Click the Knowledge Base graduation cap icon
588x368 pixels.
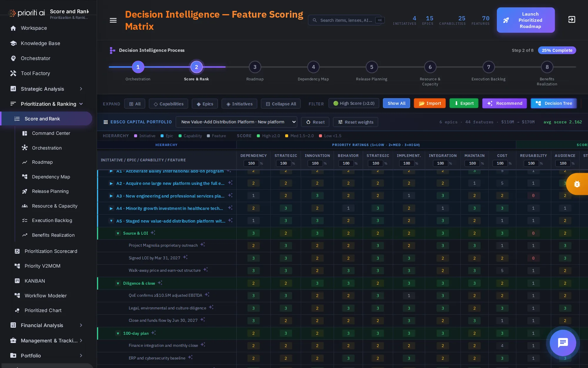13,43
